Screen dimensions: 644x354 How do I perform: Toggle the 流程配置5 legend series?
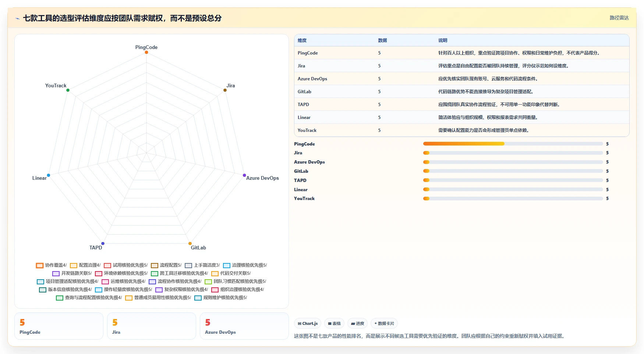click(x=166, y=265)
